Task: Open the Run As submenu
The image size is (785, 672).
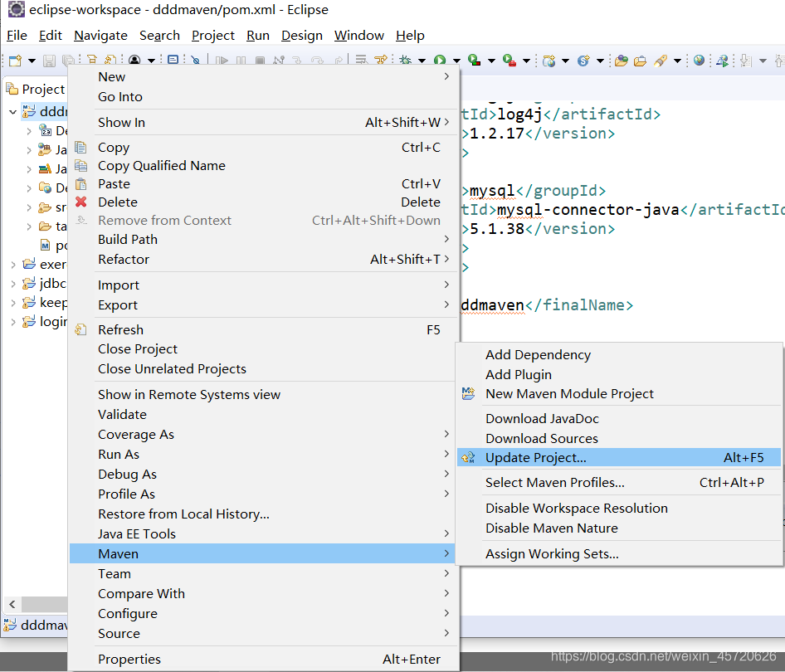Action: click(263, 455)
